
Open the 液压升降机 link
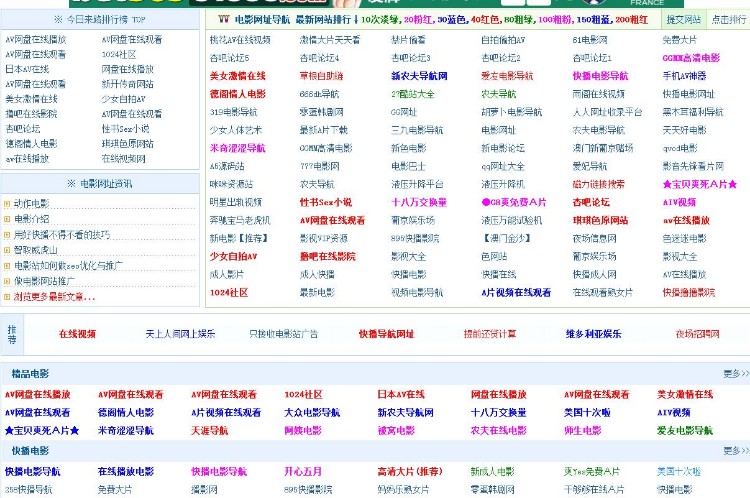tap(503, 184)
